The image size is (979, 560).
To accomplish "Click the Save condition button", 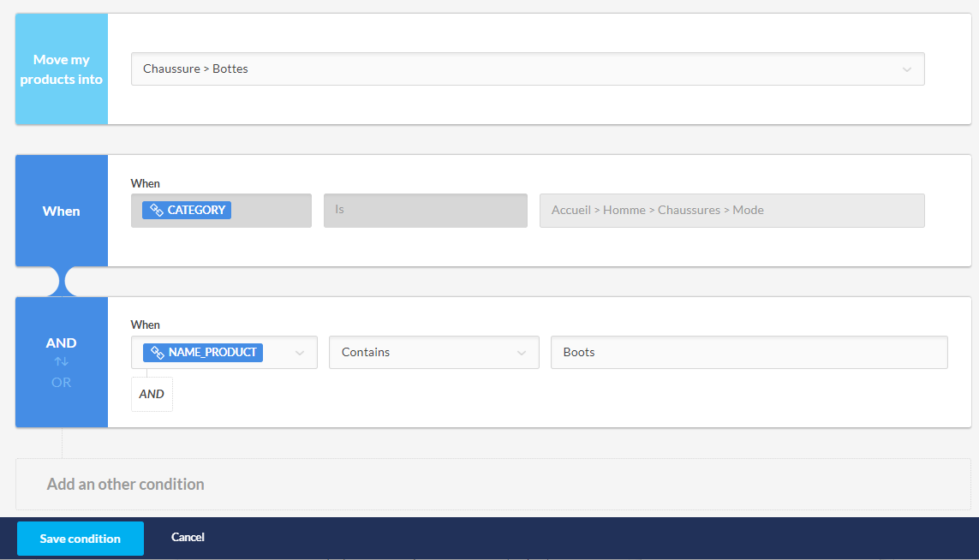I will click(x=81, y=539).
